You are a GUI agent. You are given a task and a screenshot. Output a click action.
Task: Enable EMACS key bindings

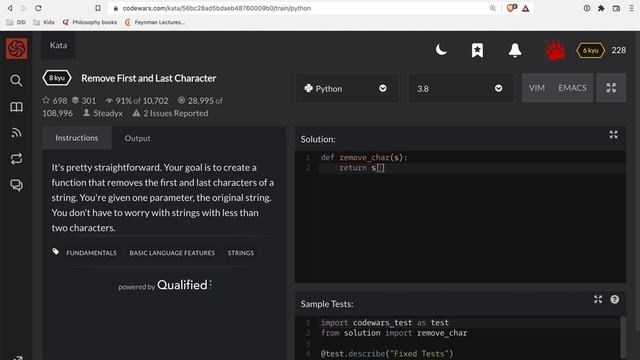(572, 88)
